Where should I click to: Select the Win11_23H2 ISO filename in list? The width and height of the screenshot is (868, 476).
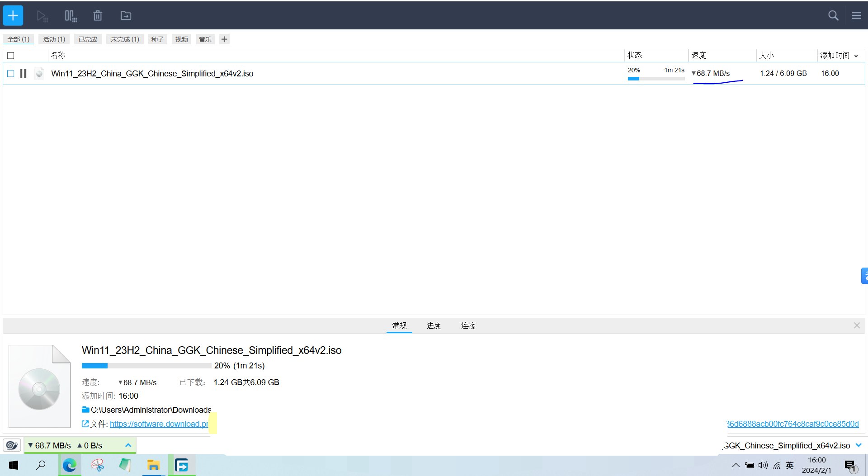[x=152, y=74]
